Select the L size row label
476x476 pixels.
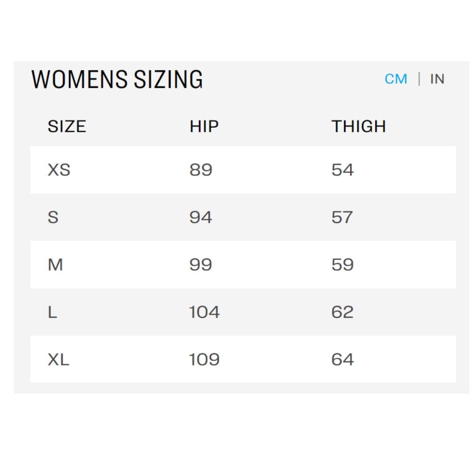[x=52, y=312]
